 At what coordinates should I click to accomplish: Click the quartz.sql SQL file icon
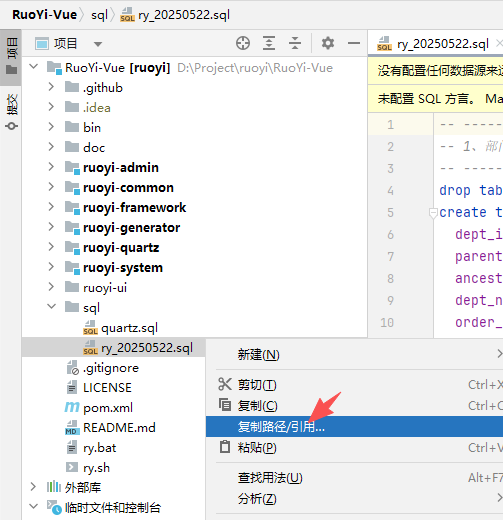90,328
